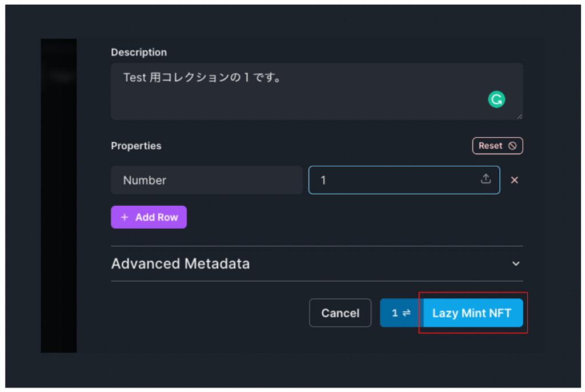The height and width of the screenshot is (392, 585).
Task: Expand the Advanced Metadata chevron arrow
Action: (516, 264)
